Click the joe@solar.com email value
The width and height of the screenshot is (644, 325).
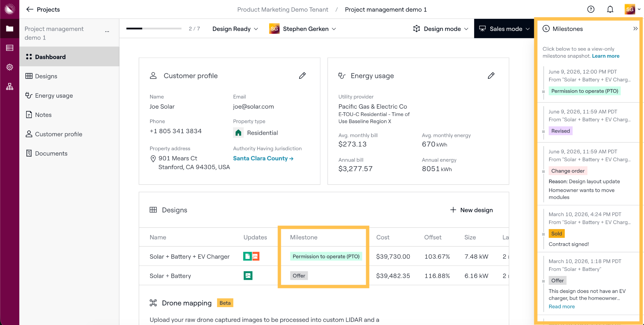tap(253, 107)
